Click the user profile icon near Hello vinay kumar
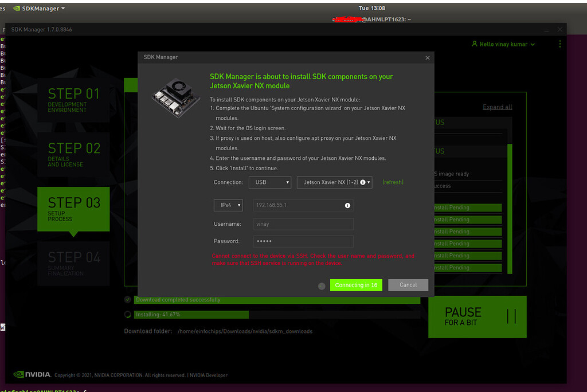This screenshot has height=392, width=587. (x=474, y=44)
